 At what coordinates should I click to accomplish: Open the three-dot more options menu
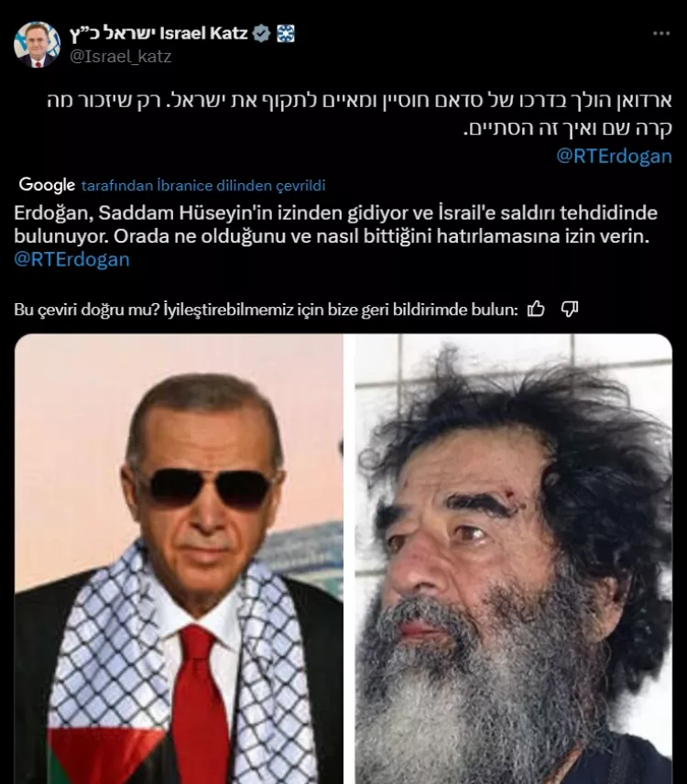(661, 34)
